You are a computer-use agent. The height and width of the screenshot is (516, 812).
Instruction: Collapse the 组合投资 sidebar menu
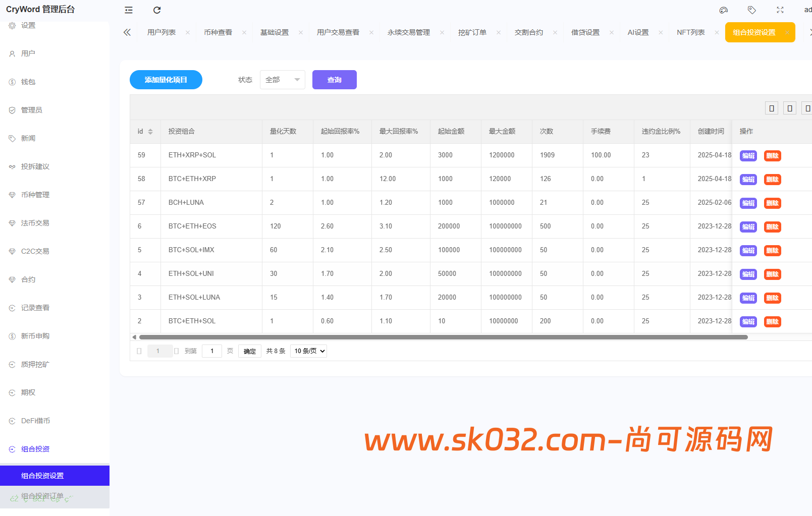(55, 449)
